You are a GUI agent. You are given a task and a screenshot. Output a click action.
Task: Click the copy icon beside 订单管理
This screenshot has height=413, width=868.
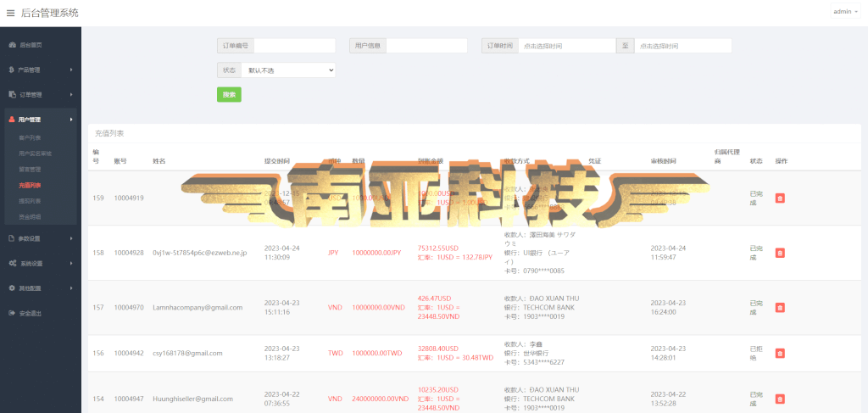[x=12, y=95]
